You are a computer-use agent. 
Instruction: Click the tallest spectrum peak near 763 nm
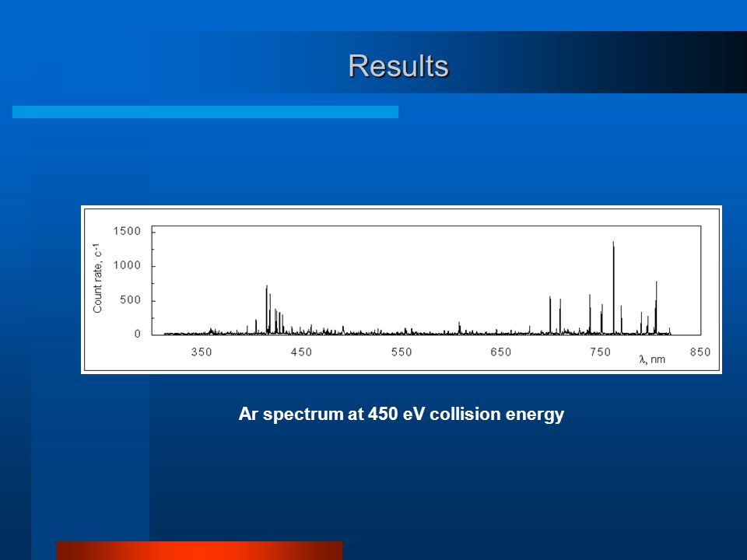(614, 288)
